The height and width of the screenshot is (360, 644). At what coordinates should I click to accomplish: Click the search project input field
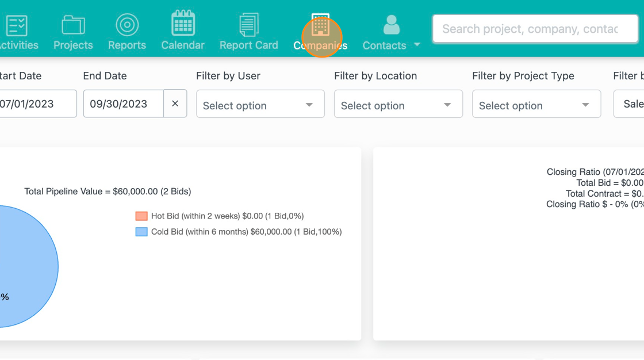[x=535, y=28]
